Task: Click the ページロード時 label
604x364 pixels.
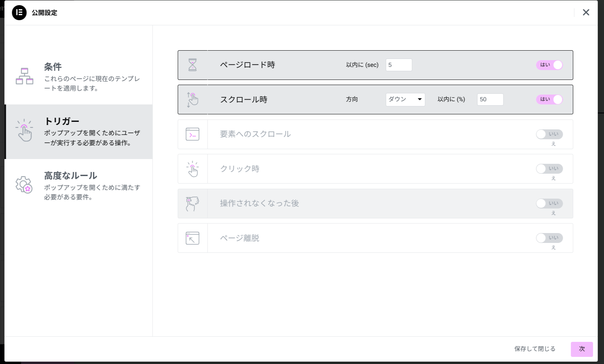Action: 248,65
